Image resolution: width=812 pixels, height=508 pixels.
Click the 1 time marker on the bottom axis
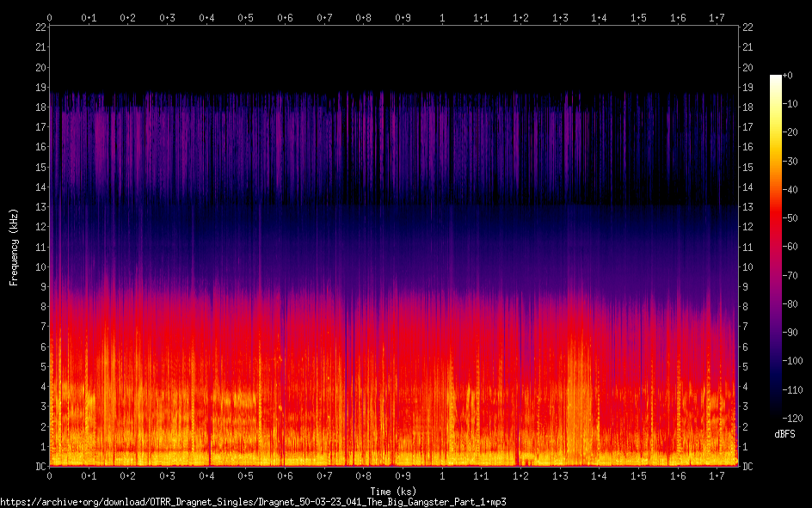pyautogui.click(x=442, y=476)
